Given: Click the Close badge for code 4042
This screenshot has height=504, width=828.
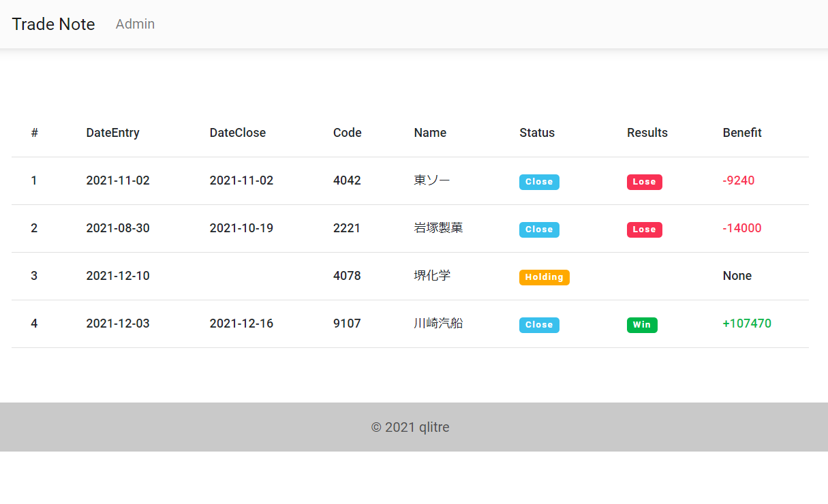Looking at the screenshot, I should click(539, 182).
